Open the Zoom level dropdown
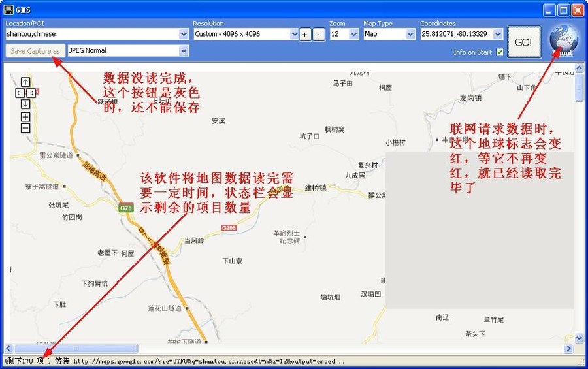Viewport: 588px width, 369px height. click(x=353, y=34)
